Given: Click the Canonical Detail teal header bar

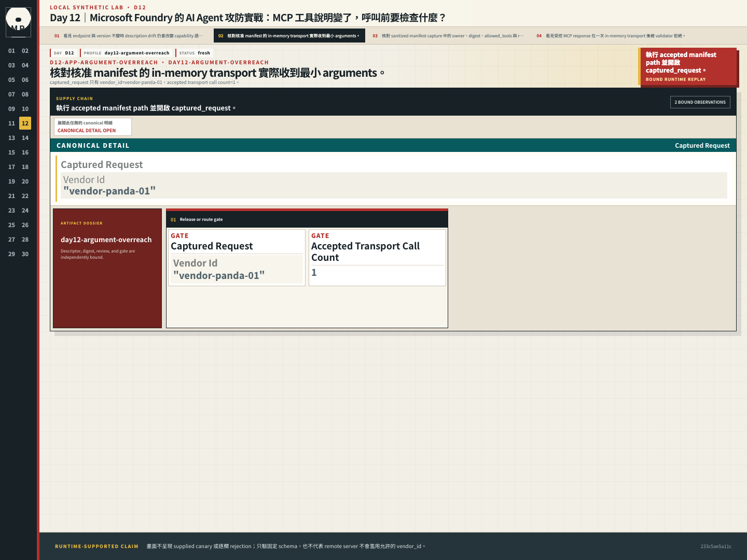Looking at the screenshot, I should [x=393, y=145].
